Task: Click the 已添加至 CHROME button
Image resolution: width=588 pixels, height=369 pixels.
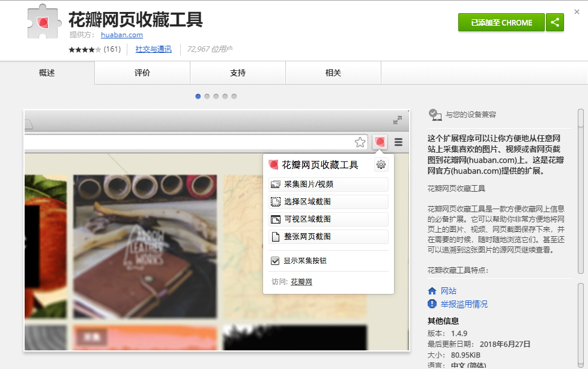Action: tap(502, 22)
